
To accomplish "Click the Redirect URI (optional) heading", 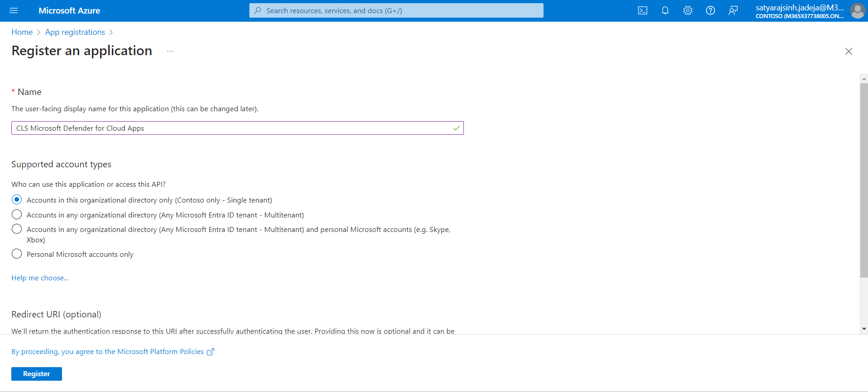I will click(x=56, y=314).
